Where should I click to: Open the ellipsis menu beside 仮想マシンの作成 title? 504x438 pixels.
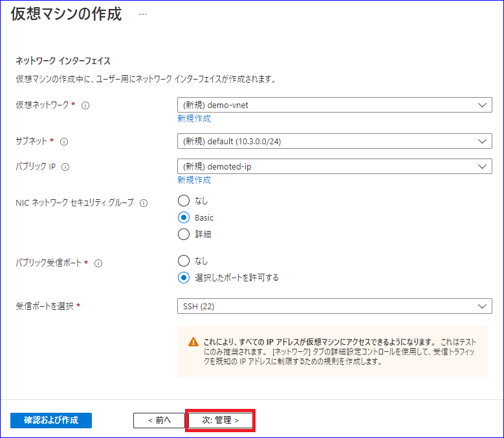(x=143, y=14)
